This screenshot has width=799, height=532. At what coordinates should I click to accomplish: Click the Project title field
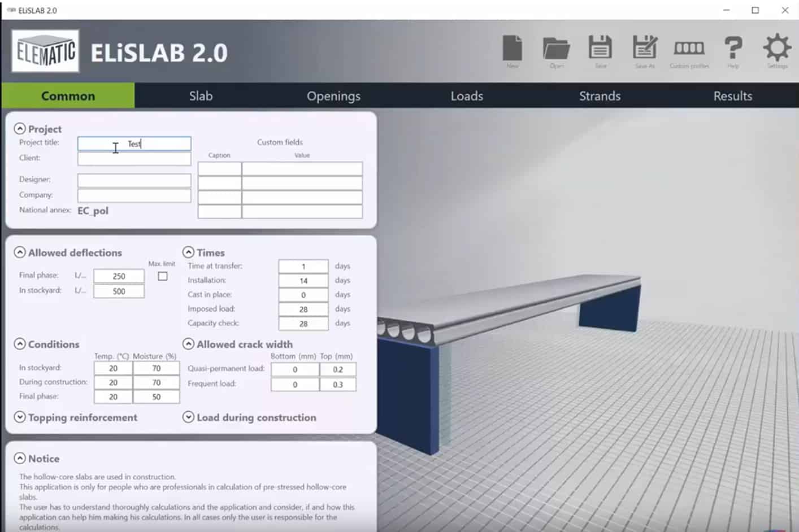click(134, 143)
